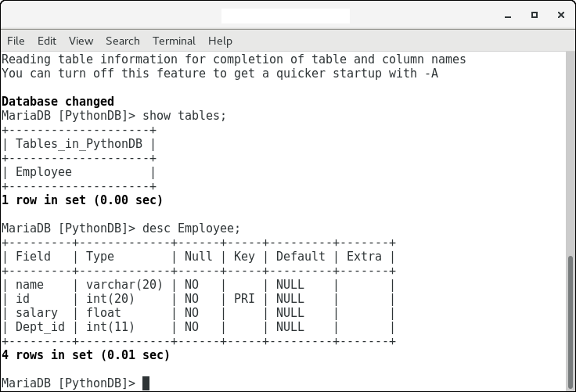Image resolution: width=576 pixels, height=392 pixels.
Task: Click the Employee table name in the results
Action: (44, 172)
